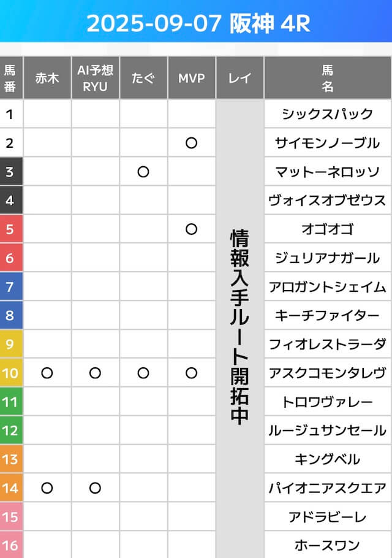Click AI予想RYU circle for パイオニアスクエア
Viewport: 392px width, 558px height.
click(x=95, y=488)
